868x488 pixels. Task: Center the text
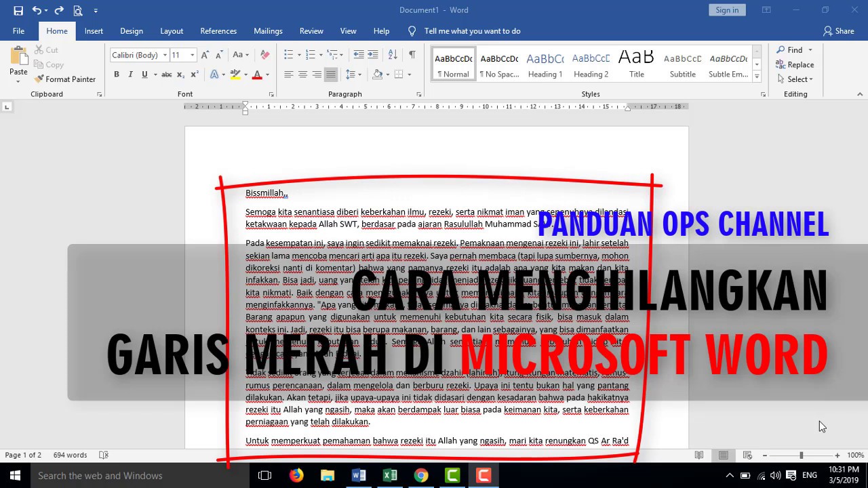click(x=302, y=75)
